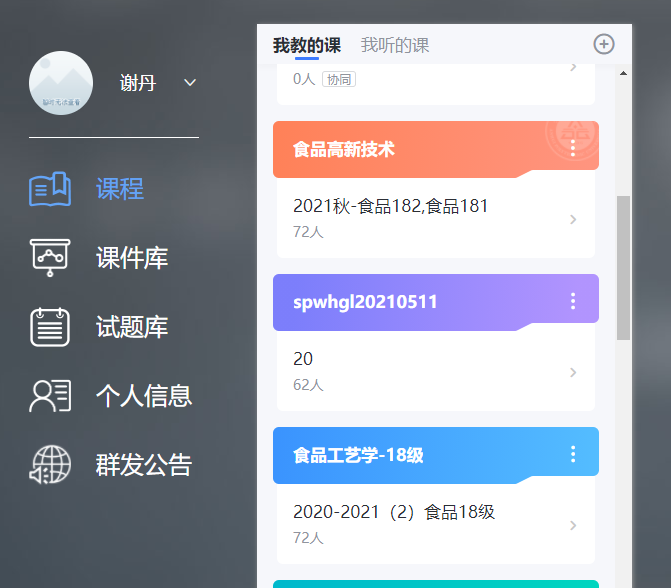Open more options on 食品工艺学-18级 card
671x588 pixels.
[x=573, y=454]
